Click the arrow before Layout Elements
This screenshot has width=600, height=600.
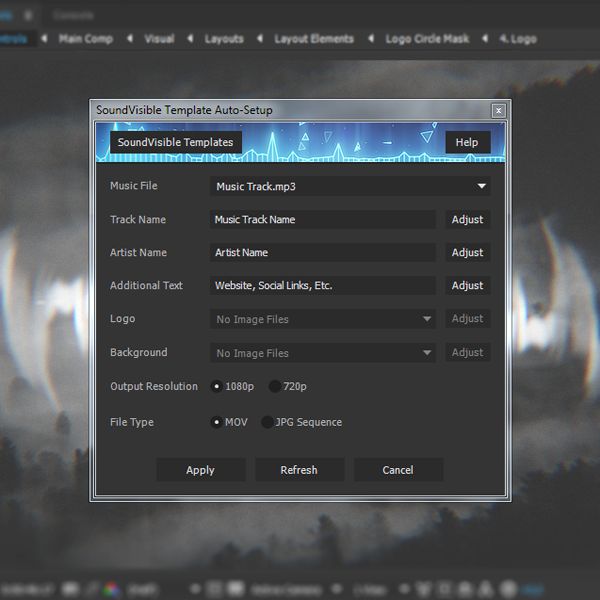(260, 38)
